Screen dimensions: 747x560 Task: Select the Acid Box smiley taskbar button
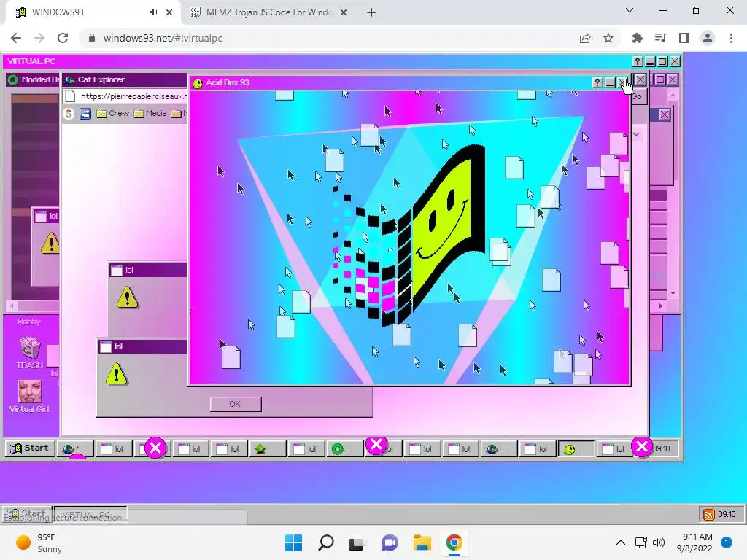[x=576, y=448]
